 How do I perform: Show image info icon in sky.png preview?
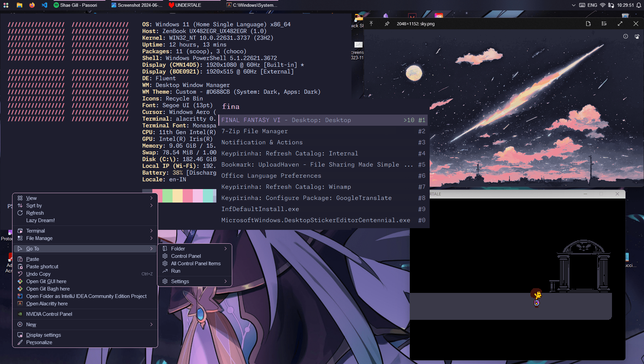point(625,36)
